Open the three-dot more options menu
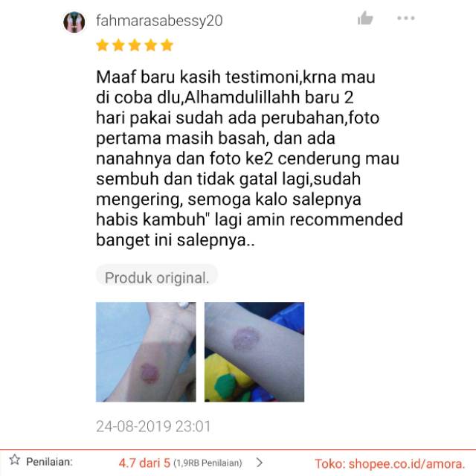476x476 pixels. [406, 18]
